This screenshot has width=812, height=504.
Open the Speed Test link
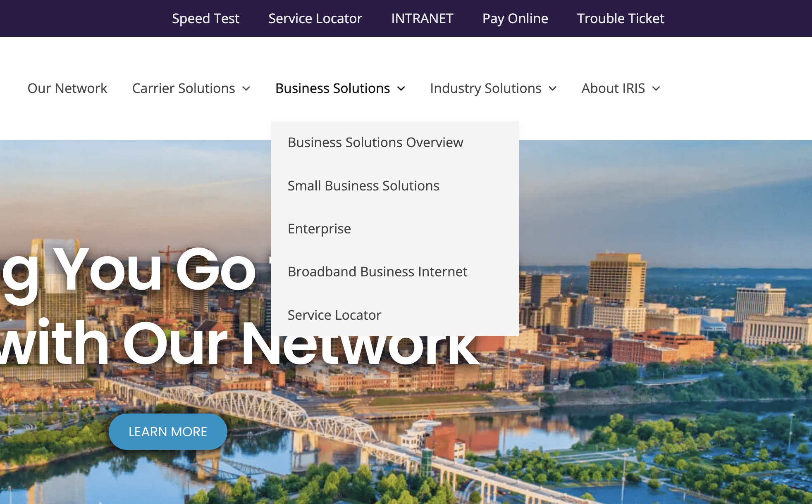(205, 19)
